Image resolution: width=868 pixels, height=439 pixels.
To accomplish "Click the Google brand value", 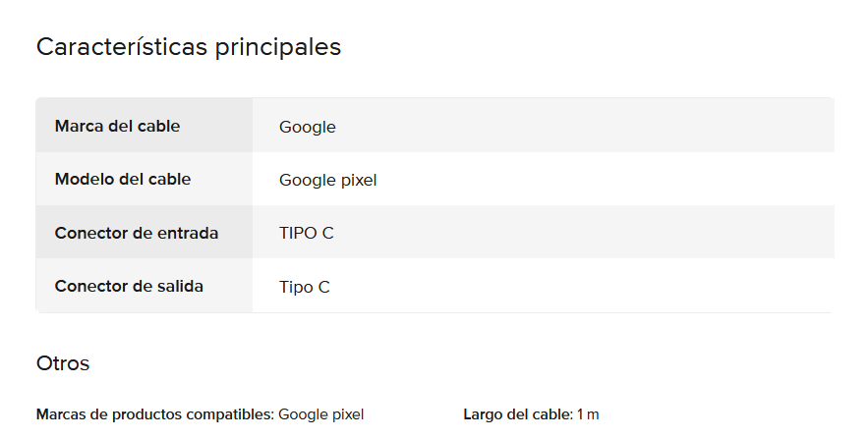I will pos(308,127).
